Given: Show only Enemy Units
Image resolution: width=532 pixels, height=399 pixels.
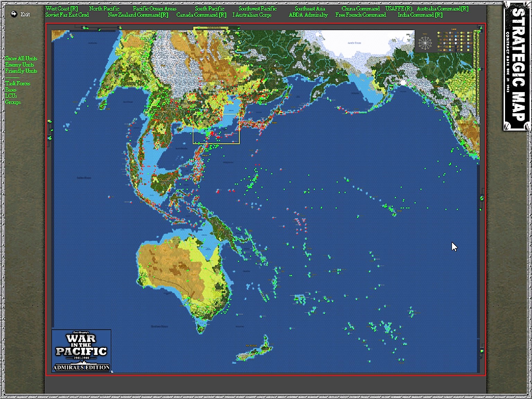Looking at the screenshot, I should (x=20, y=65).
